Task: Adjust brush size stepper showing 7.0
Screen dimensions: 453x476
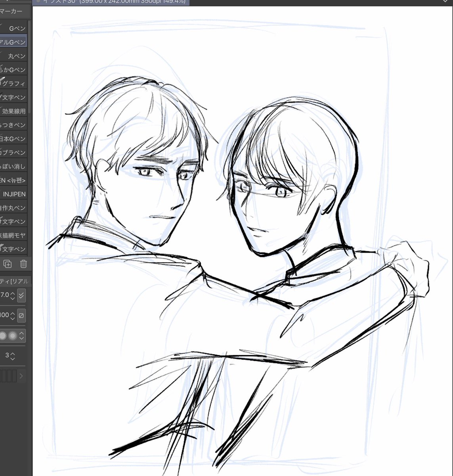Action: point(13,295)
